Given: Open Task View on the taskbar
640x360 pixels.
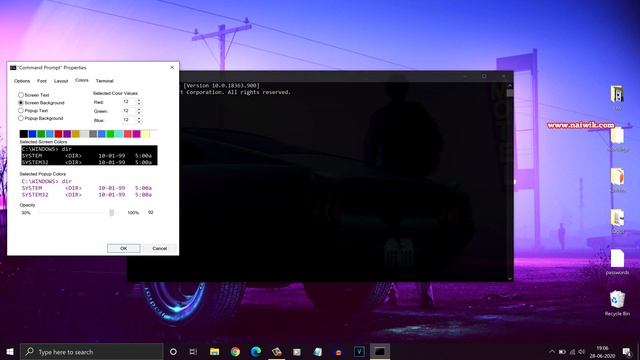Looking at the screenshot, I should click(193, 351).
